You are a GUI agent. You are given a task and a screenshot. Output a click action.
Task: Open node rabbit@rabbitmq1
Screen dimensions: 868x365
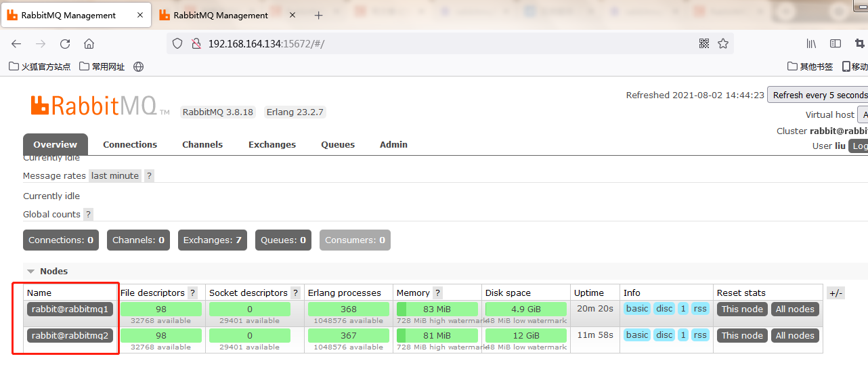pos(70,309)
